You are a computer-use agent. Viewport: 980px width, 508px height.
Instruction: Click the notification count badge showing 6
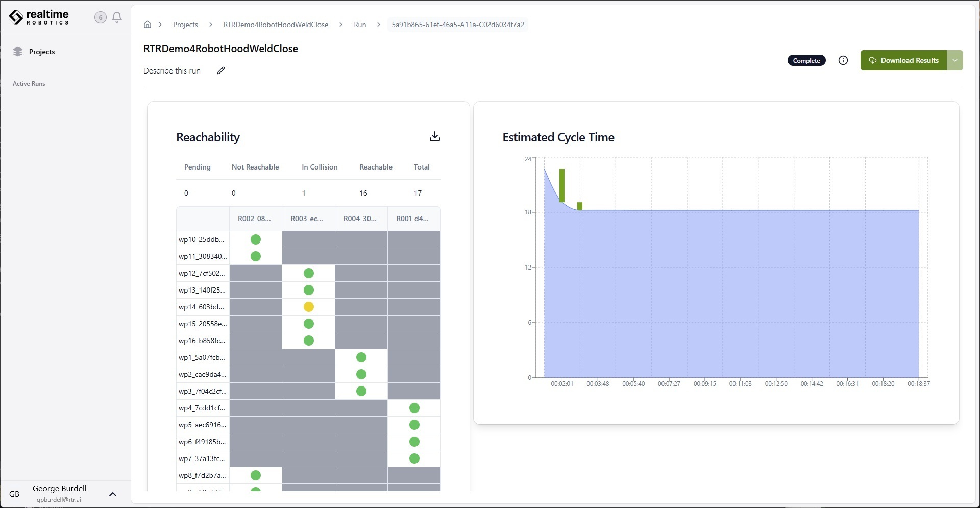[101, 17]
